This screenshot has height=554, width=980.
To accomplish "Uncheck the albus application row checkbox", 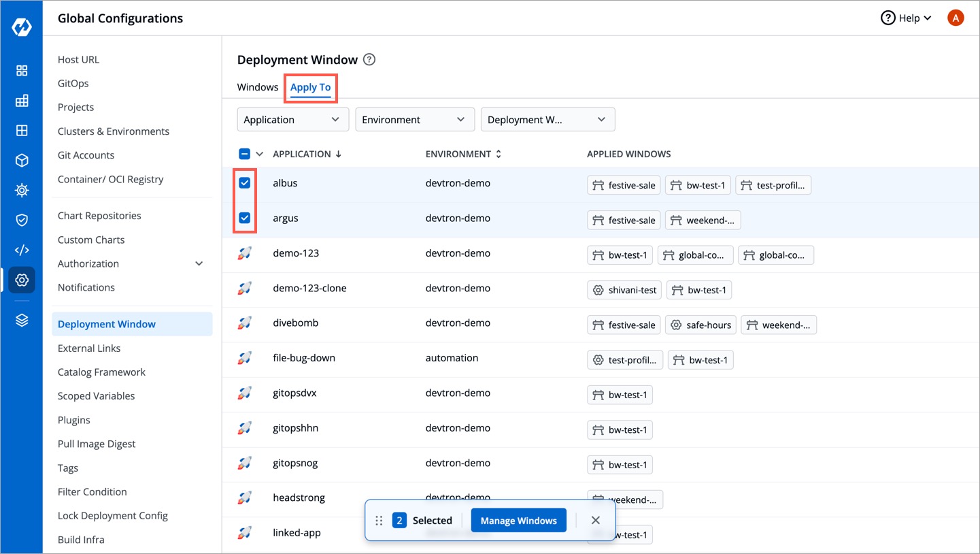I will pos(246,182).
